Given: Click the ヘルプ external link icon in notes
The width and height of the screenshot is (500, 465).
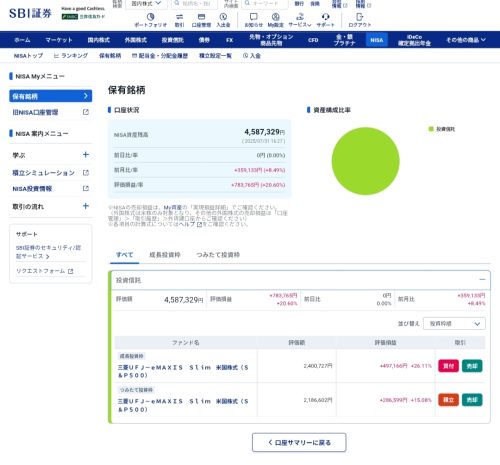Looking at the screenshot, I should [x=199, y=224].
